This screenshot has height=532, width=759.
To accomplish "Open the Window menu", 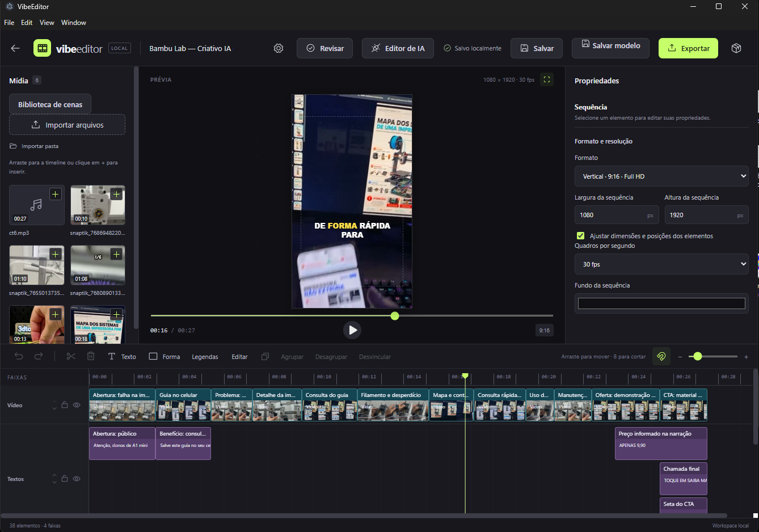I will [x=74, y=23].
